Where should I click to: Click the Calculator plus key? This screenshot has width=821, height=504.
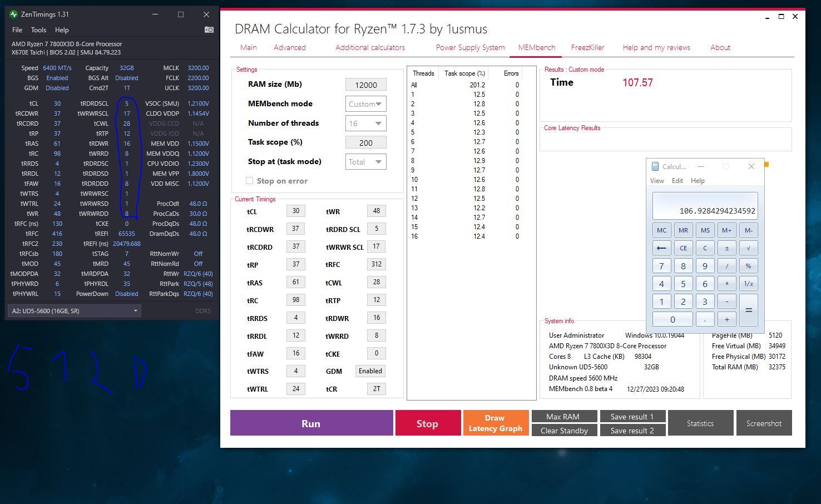click(726, 319)
